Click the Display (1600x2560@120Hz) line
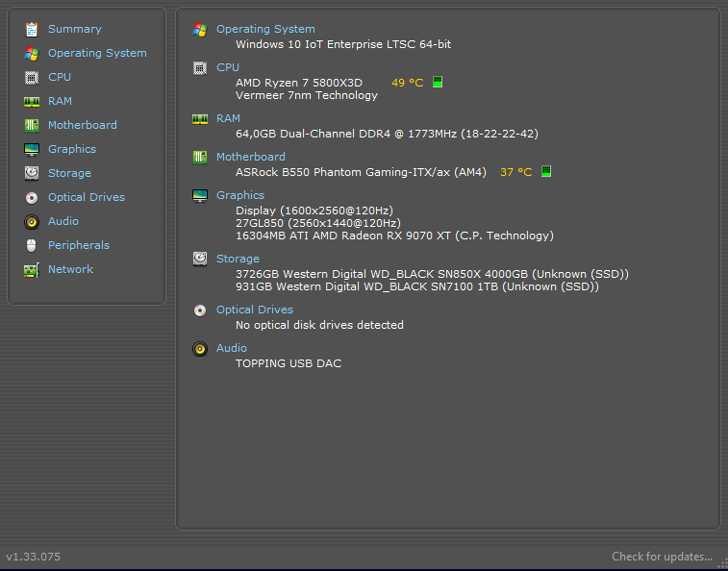The image size is (728, 571). (x=314, y=211)
